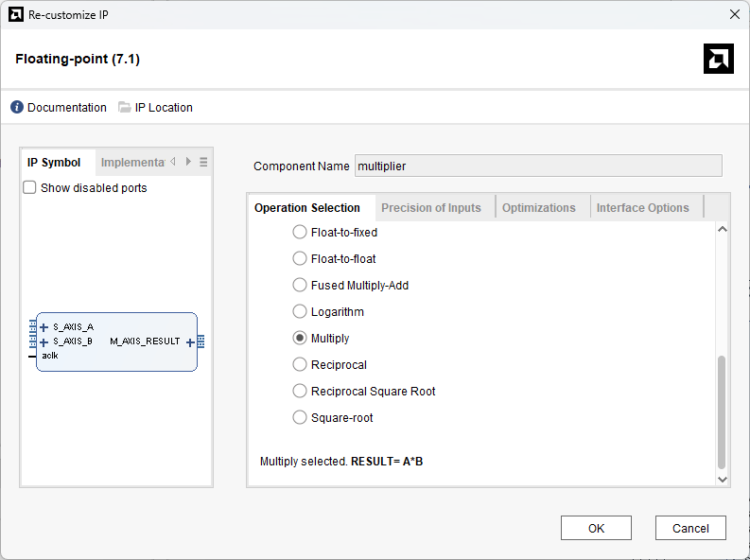The height and width of the screenshot is (560, 750).
Task: Open the tab list menu icon
Action: pyautogui.click(x=203, y=162)
